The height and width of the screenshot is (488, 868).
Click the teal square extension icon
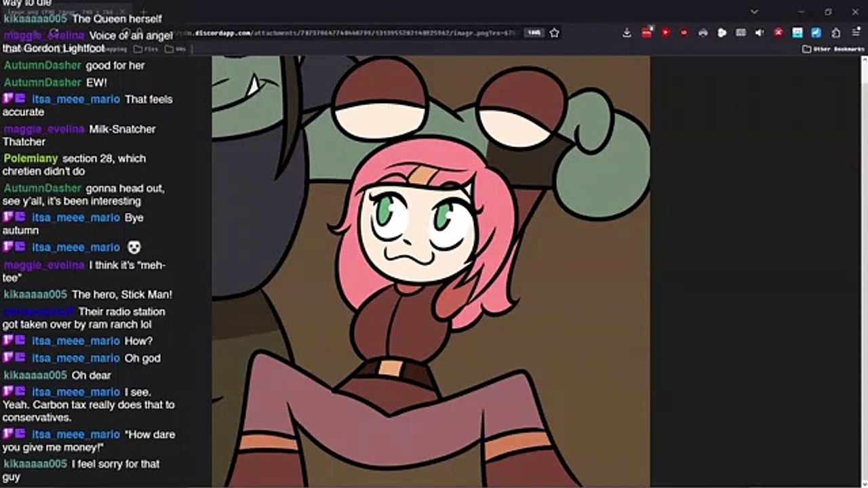coord(797,33)
